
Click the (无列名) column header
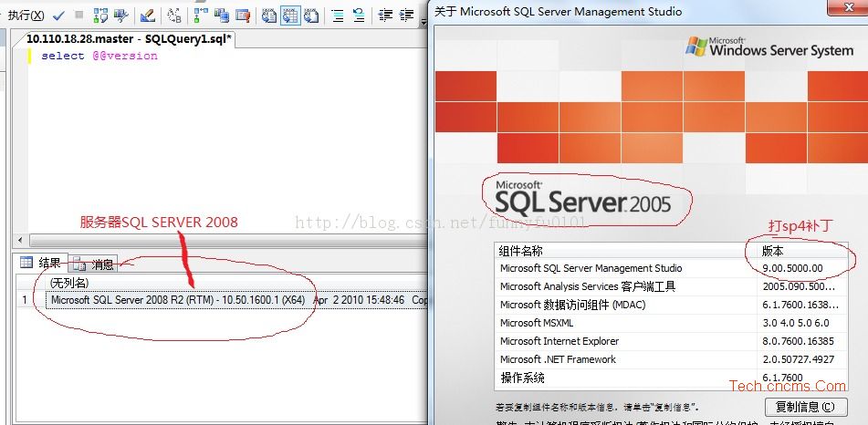69,282
